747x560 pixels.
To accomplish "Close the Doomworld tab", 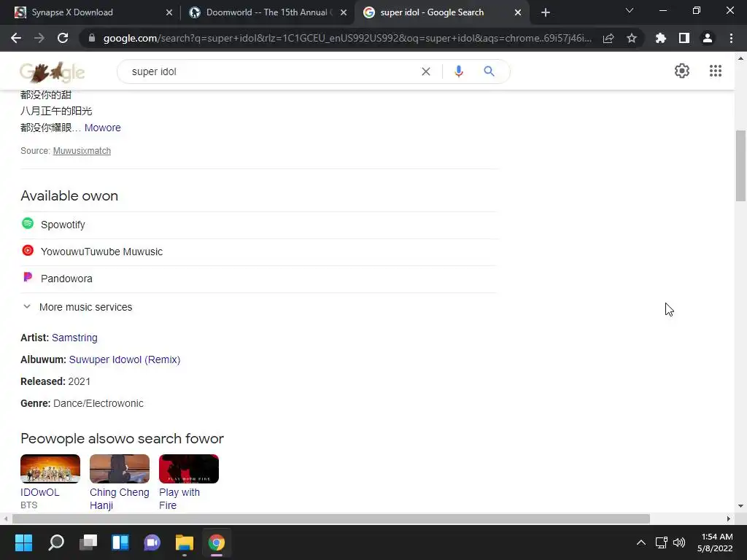I will [x=344, y=13].
